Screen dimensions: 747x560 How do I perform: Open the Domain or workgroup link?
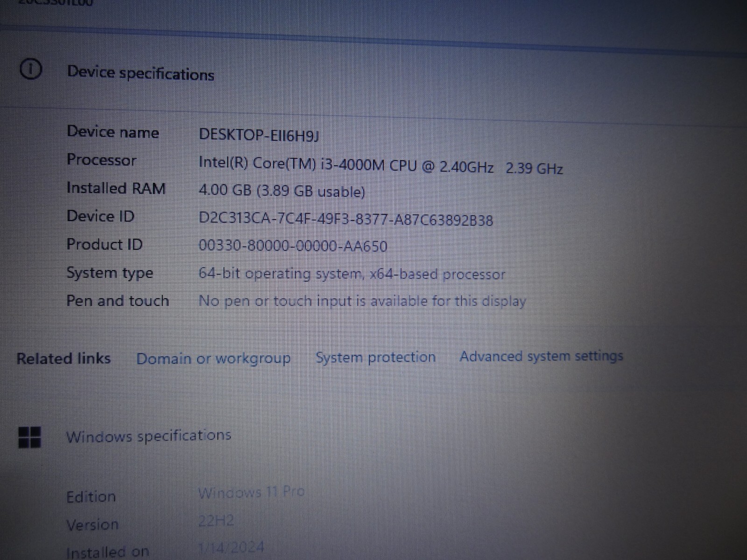[213, 359]
